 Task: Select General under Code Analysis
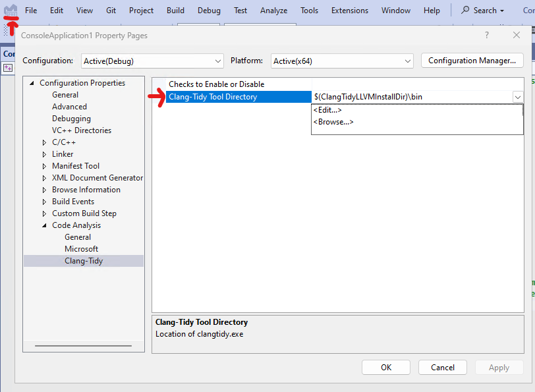78,237
